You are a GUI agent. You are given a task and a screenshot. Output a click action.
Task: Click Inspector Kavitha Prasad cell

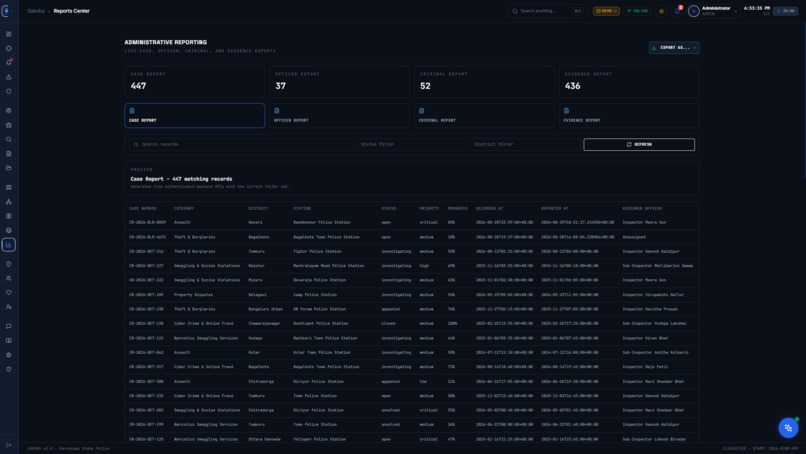pyautogui.click(x=650, y=309)
